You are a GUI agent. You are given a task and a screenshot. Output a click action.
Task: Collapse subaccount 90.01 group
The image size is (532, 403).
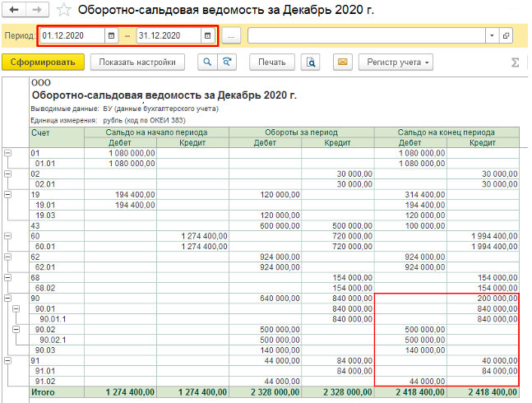coord(16,308)
